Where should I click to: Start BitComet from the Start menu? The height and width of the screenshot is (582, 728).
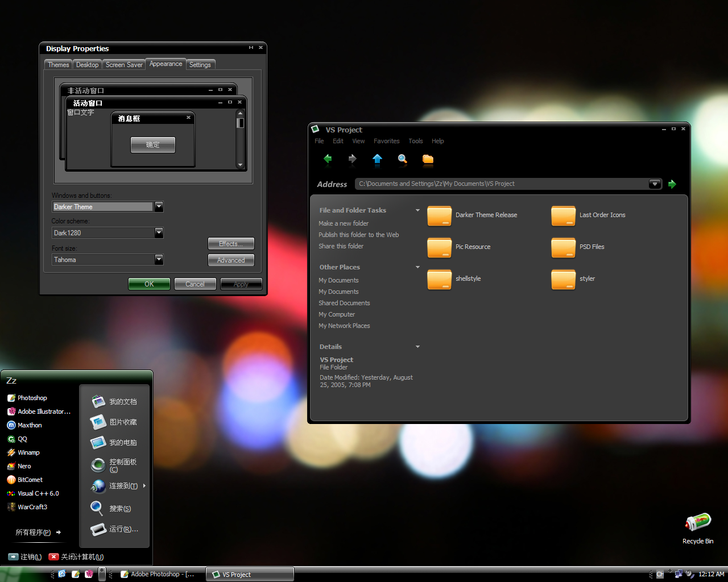(x=29, y=479)
